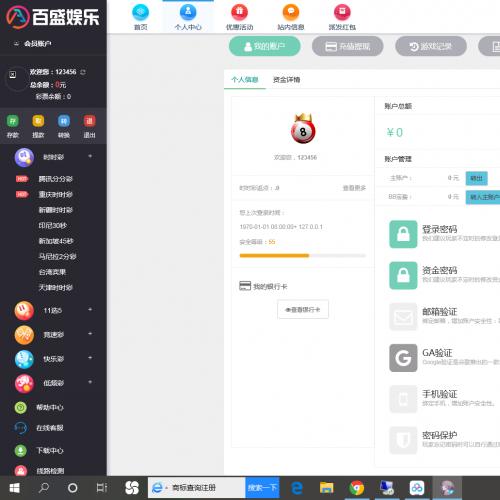Open 优惠活动 gift icon in top nav
The image size is (500, 500).
pos(239,12)
